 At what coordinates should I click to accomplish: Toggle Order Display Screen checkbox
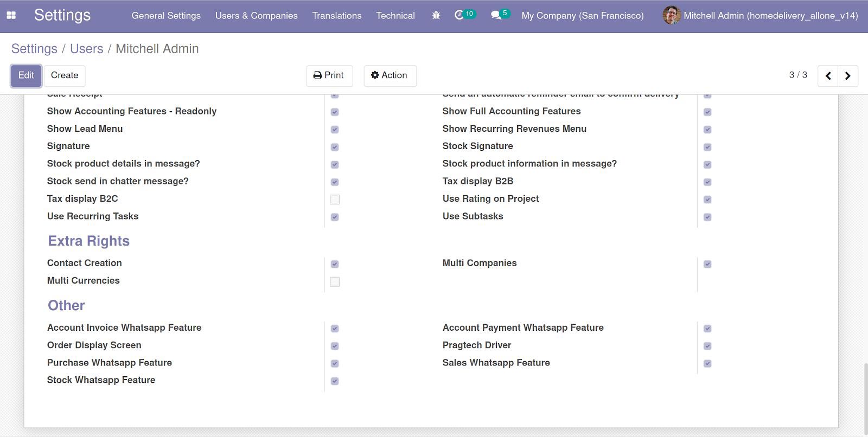335,346
